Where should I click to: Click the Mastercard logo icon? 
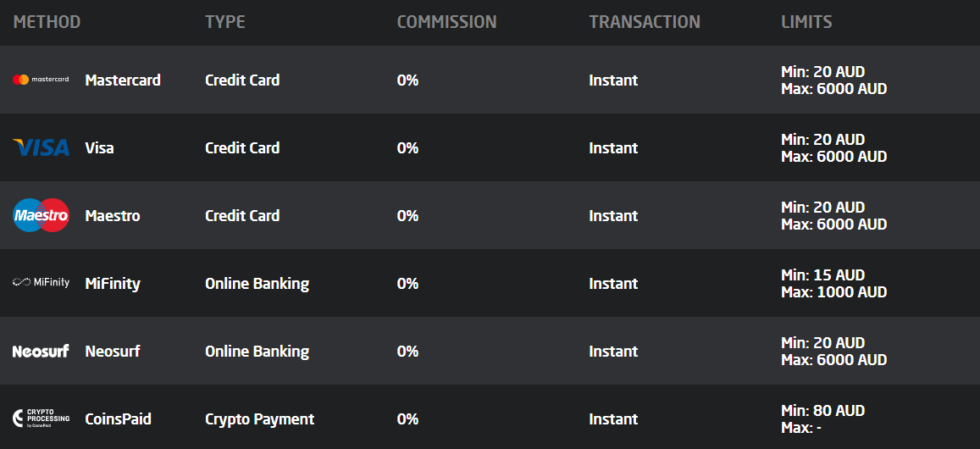click(x=41, y=80)
